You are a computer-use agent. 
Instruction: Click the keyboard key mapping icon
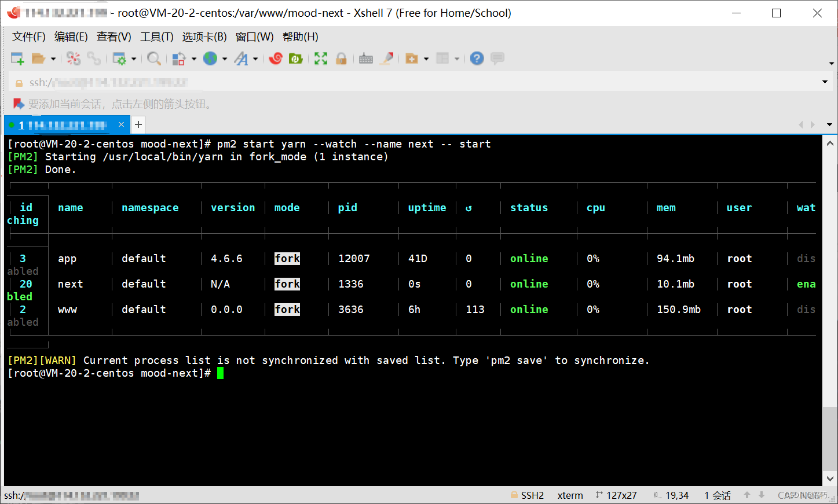(x=366, y=58)
